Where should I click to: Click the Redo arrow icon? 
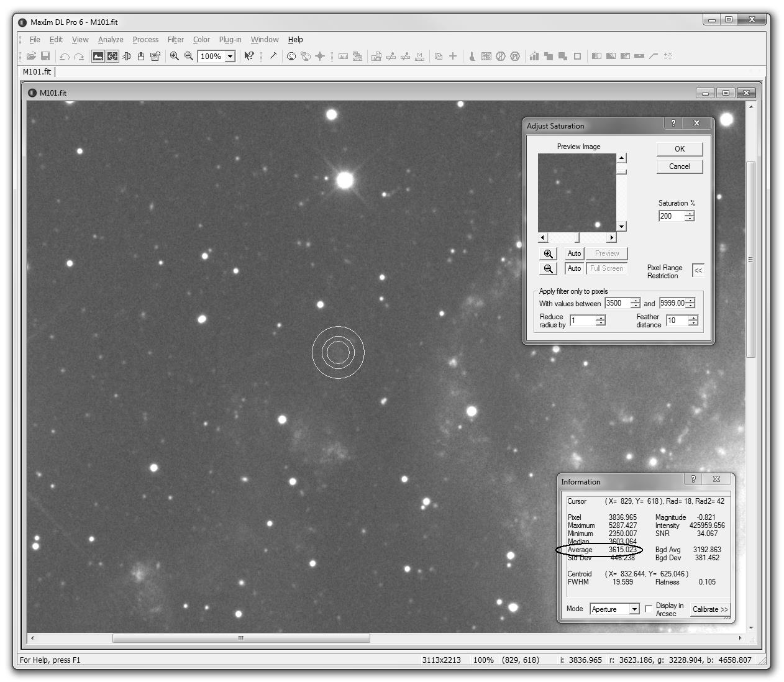point(79,56)
